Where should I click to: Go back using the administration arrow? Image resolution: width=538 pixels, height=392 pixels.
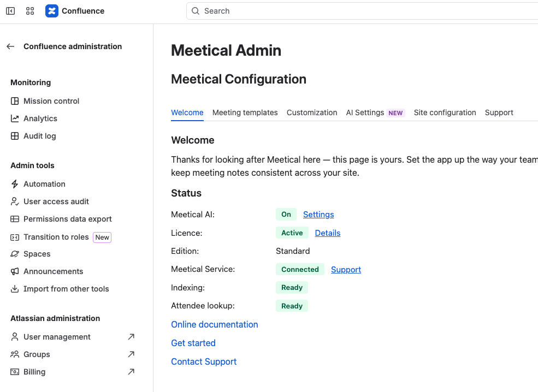click(x=10, y=46)
